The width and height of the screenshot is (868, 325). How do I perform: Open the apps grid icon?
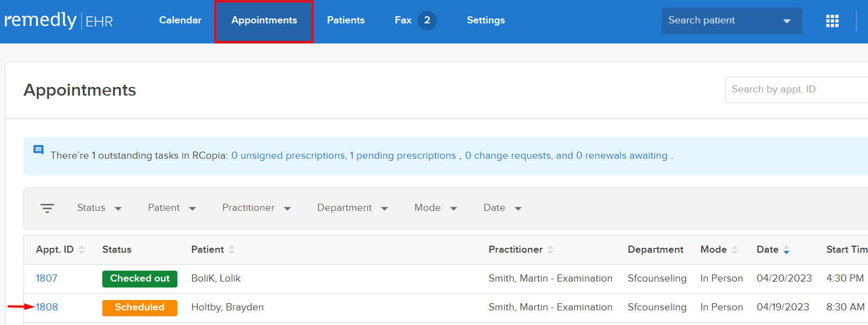point(832,21)
